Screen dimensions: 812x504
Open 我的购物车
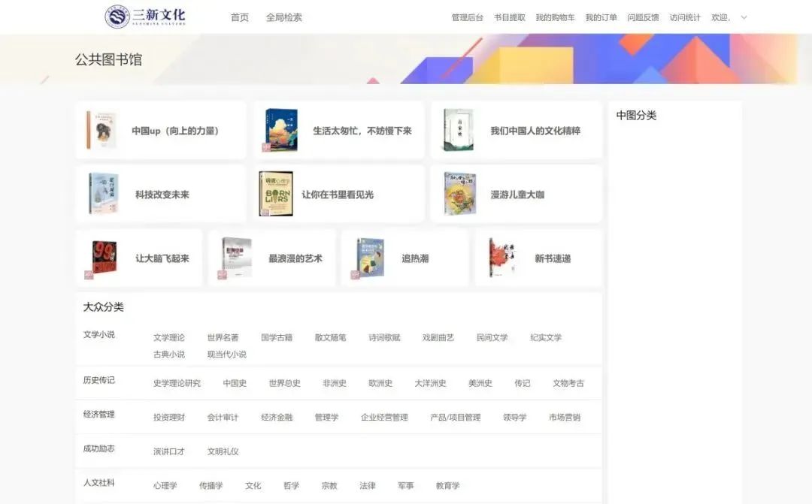click(x=555, y=15)
